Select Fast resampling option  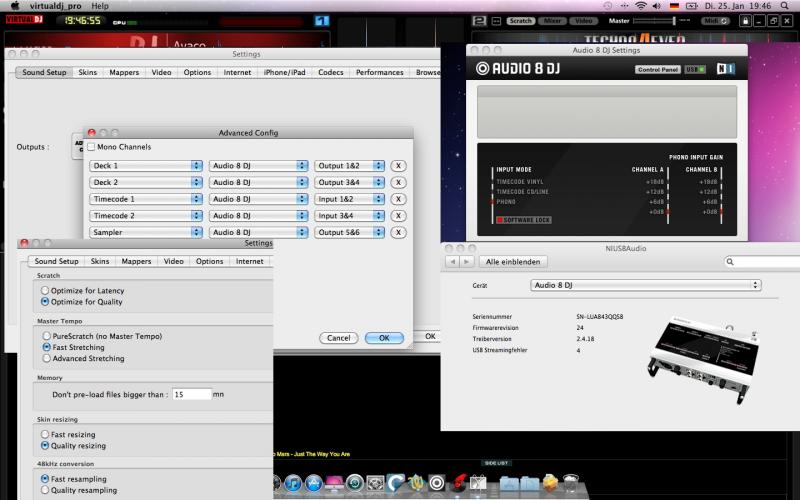click(x=45, y=479)
